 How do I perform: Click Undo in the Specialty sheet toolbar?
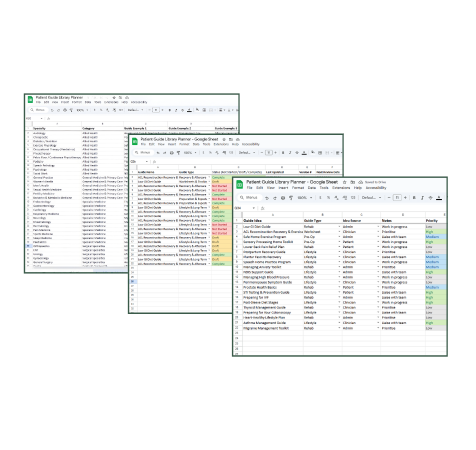(x=51, y=110)
